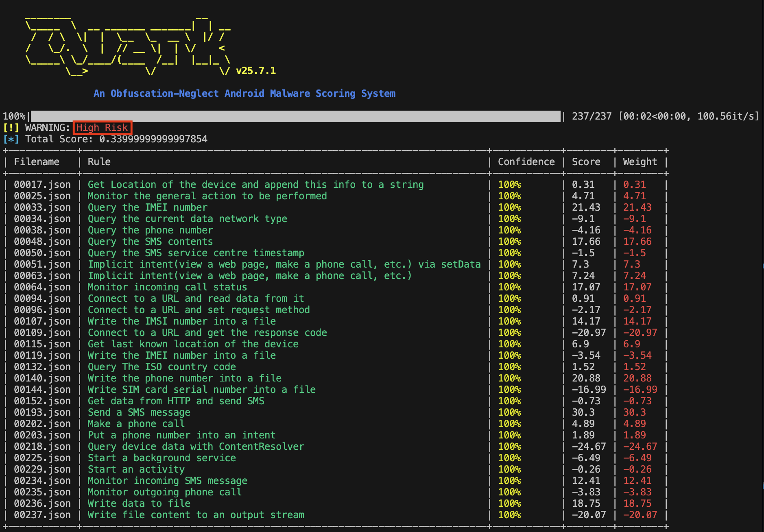The width and height of the screenshot is (764, 532).
Task: Click the Score cell showing -24.67
Action: (589, 447)
